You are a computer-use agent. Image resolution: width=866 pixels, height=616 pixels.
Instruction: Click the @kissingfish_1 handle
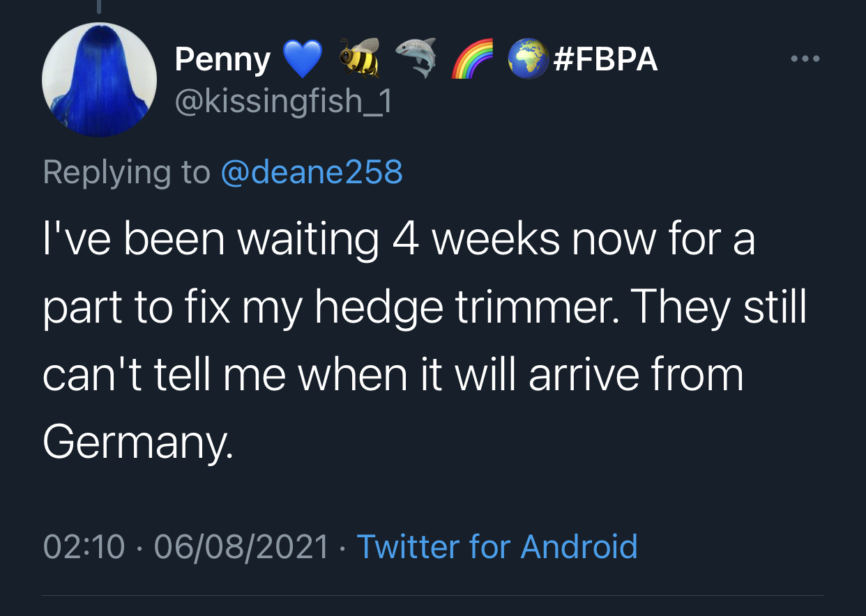(283, 103)
